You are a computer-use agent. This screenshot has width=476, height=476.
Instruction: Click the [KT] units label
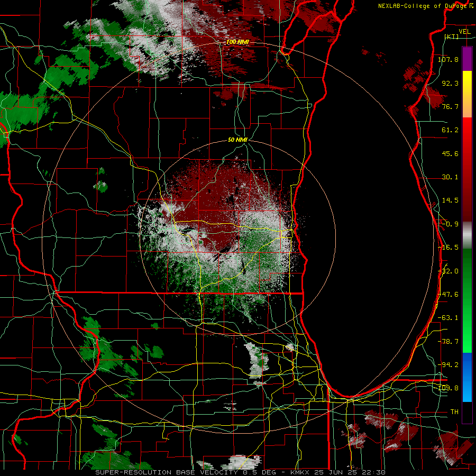point(452,37)
